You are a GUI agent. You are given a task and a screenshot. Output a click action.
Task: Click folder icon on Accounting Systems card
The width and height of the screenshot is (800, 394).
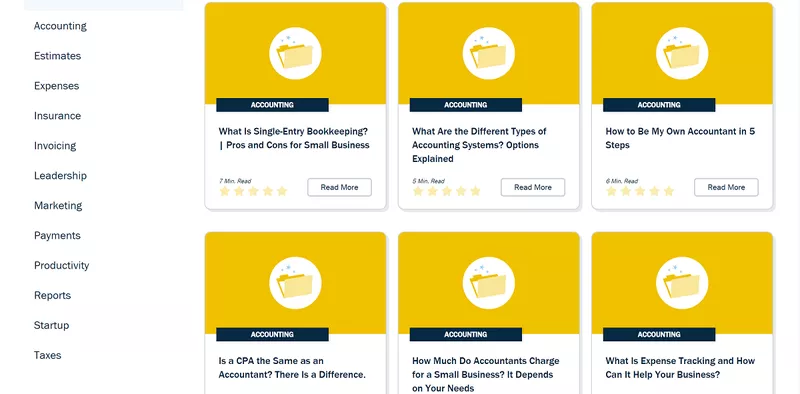pyautogui.click(x=488, y=54)
